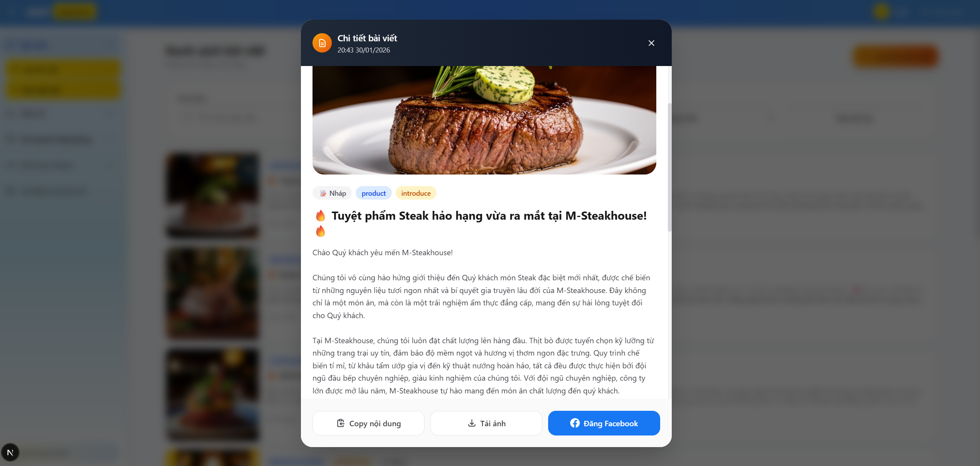Select the introduce tag
The height and width of the screenshot is (466, 980).
(x=416, y=193)
